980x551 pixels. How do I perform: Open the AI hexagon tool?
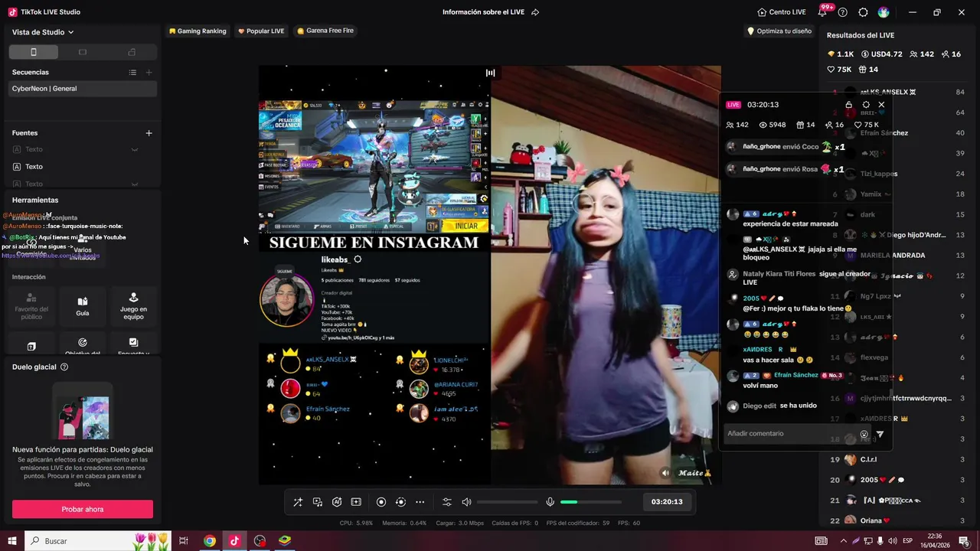point(337,502)
